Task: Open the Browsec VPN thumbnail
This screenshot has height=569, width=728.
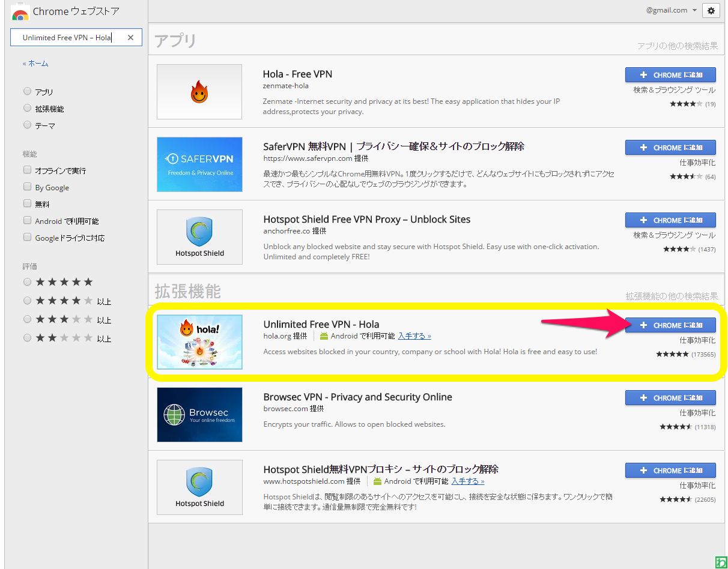Action: pyautogui.click(x=199, y=415)
